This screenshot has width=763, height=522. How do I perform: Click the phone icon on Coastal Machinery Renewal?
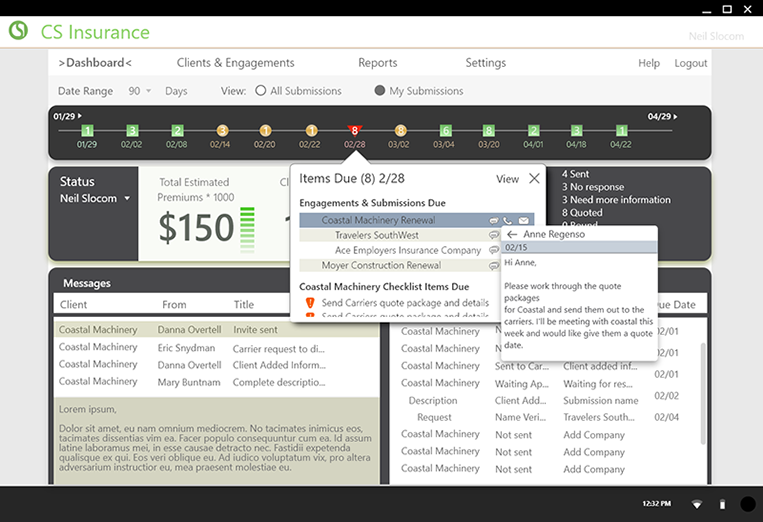pyautogui.click(x=508, y=221)
